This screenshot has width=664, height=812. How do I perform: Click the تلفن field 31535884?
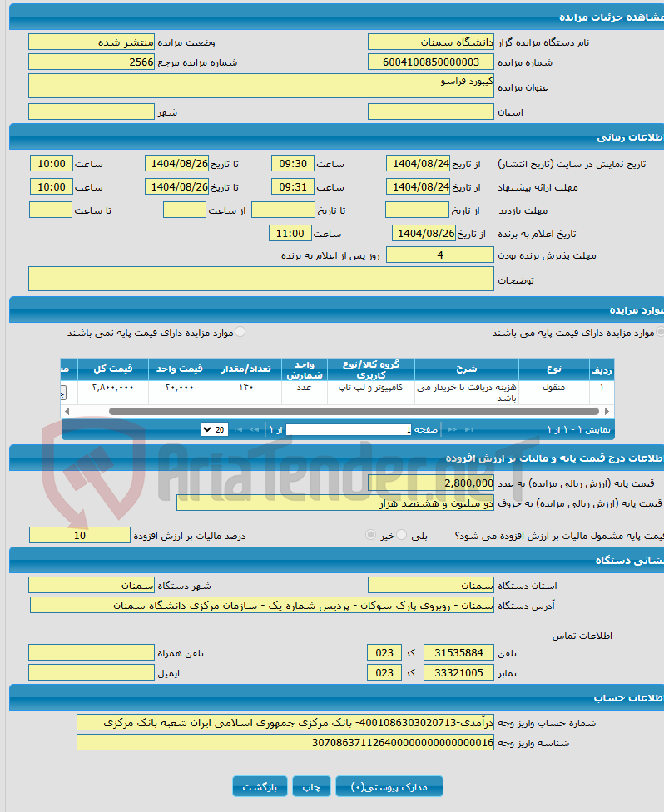point(459,652)
